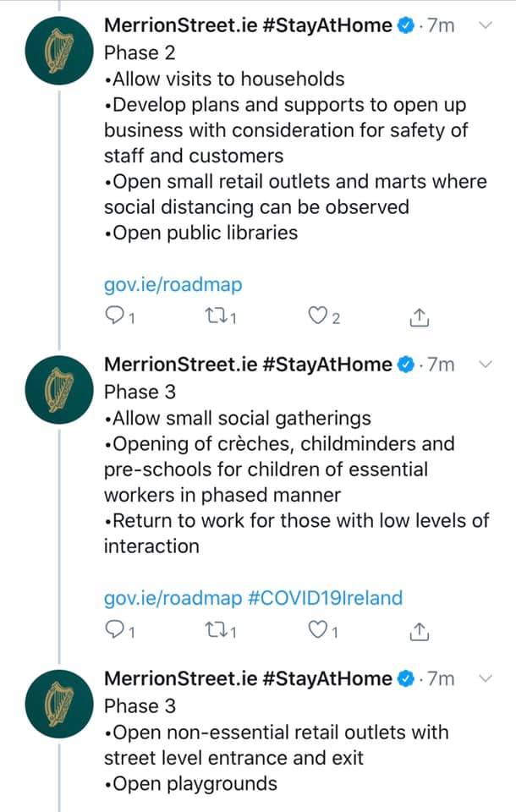Open harp avatar on the Phase 2 tweet

point(59,51)
